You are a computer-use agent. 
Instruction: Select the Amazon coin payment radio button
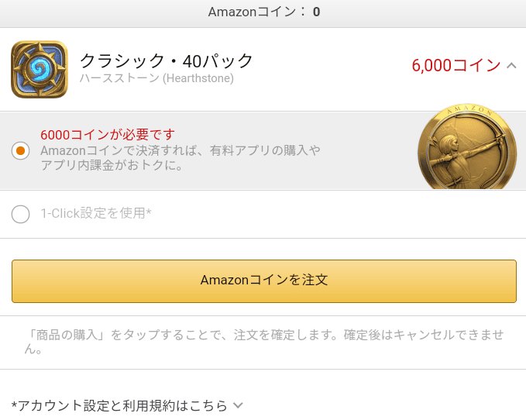[21, 150]
